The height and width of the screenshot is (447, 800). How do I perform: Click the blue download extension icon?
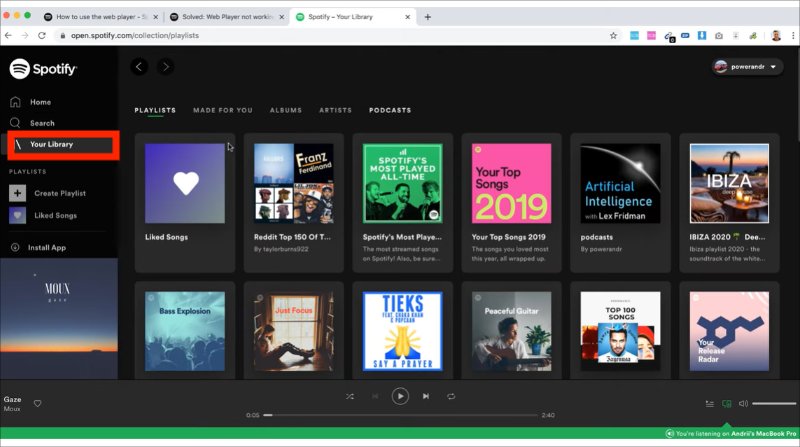point(702,35)
